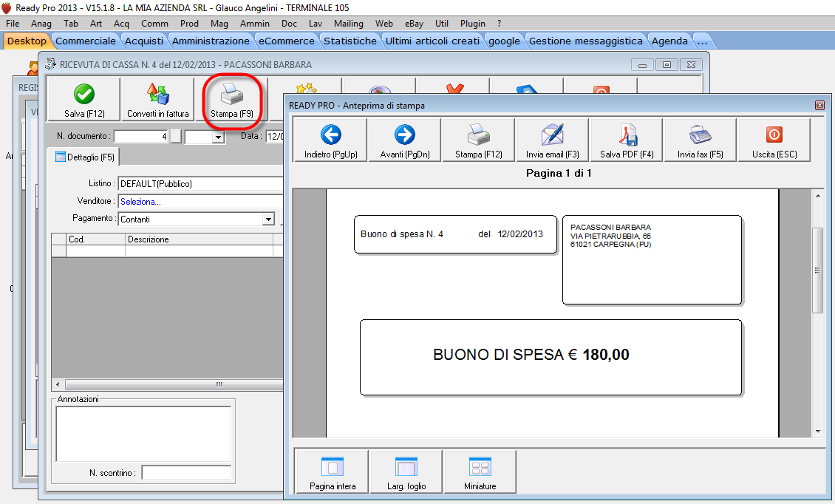Close the Anteprima di stampa window
This screenshot has width=835, height=504.
819,106
